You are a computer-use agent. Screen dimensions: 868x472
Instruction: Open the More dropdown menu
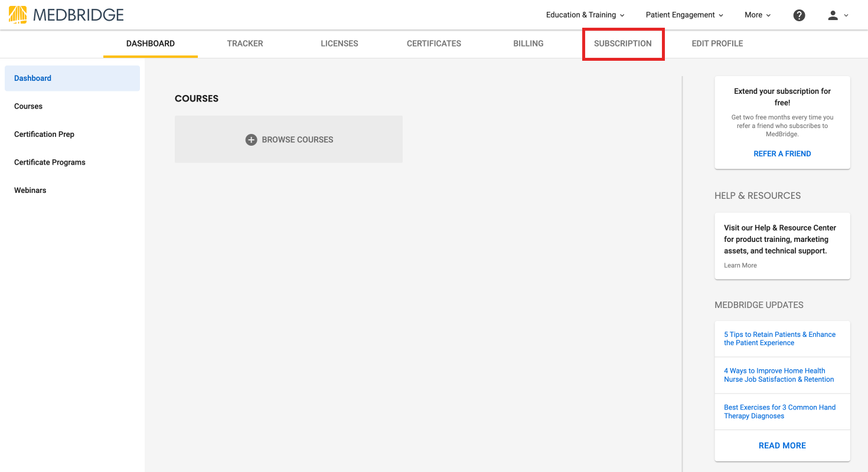click(758, 15)
